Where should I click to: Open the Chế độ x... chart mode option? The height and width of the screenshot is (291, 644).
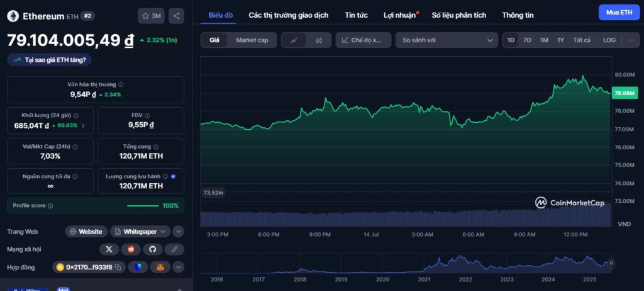click(364, 40)
